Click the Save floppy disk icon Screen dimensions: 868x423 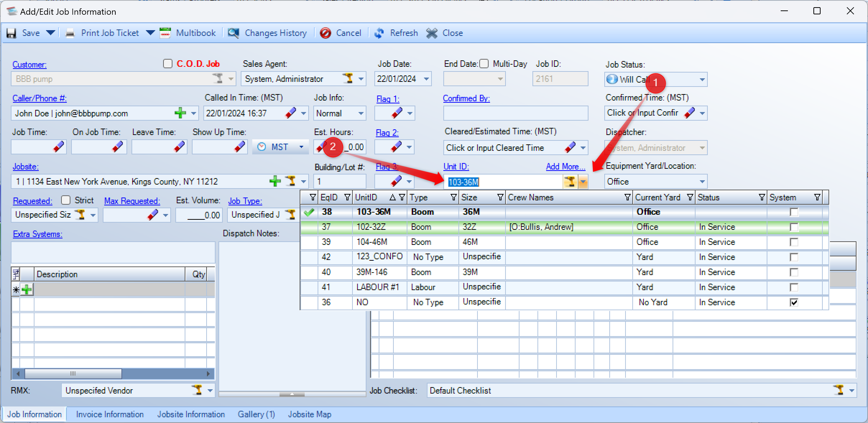click(11, 33)
